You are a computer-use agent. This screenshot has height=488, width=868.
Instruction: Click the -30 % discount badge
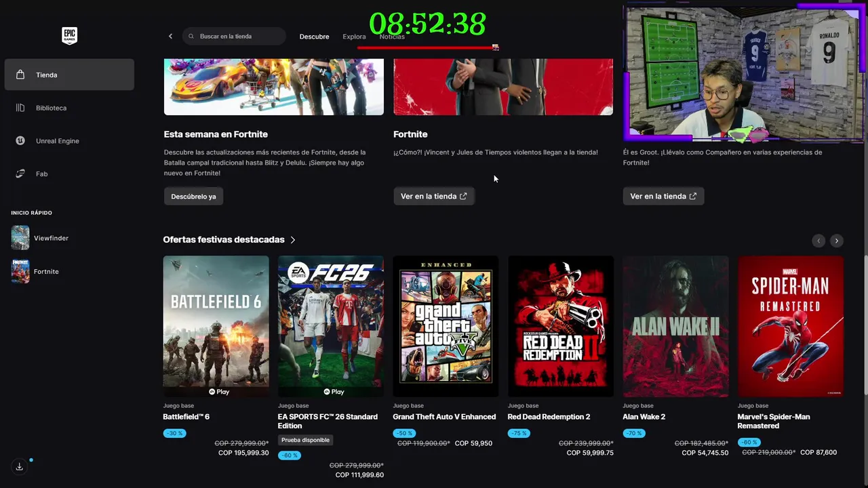click(174, 433)
